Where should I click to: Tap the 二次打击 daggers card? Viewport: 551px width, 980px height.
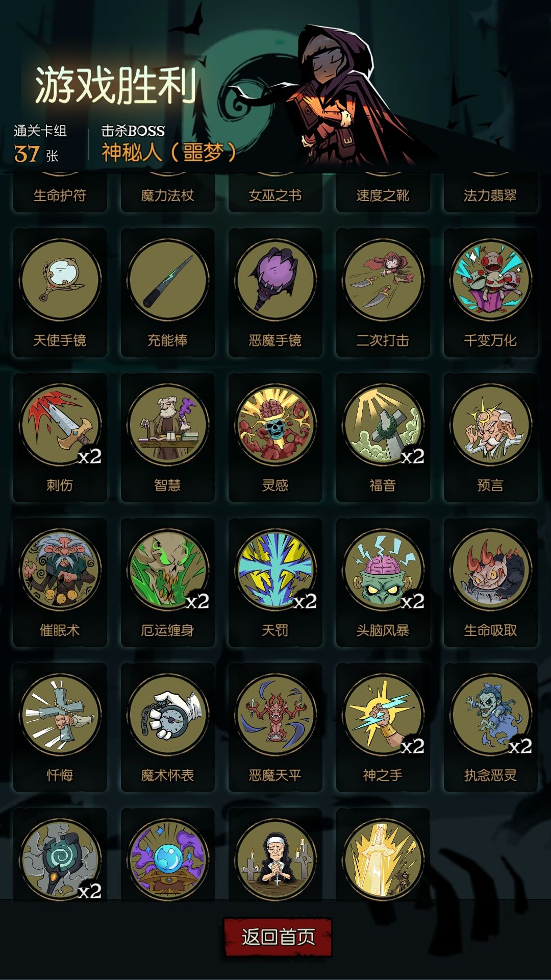coord(383,292)
